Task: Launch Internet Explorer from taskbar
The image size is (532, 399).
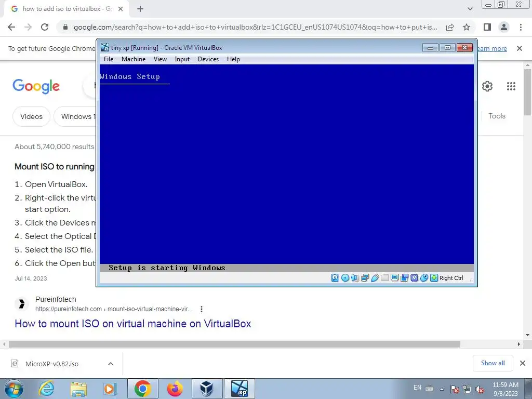Action: (46, 389)
